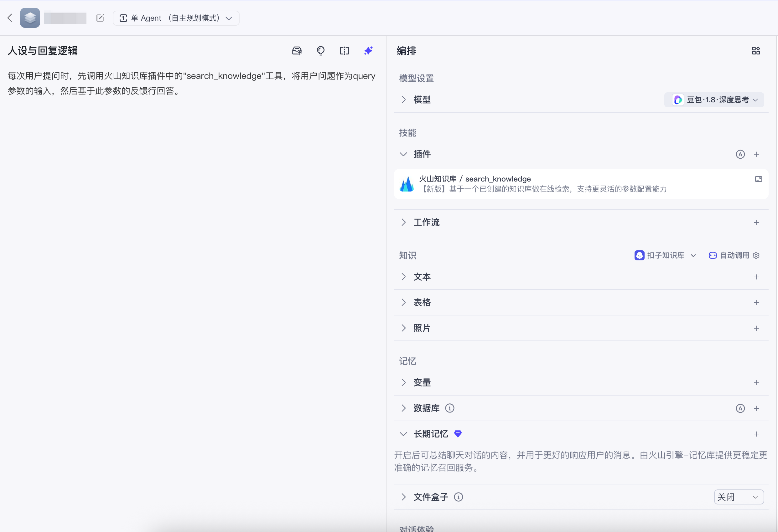Open the 扣子知识库 dropdown

click(x=665, y=256)
